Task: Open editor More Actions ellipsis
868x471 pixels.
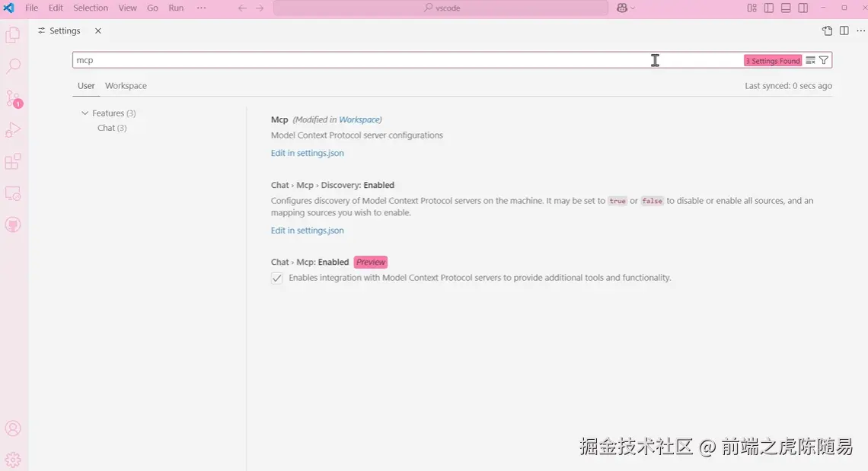Action: (861, 31)
